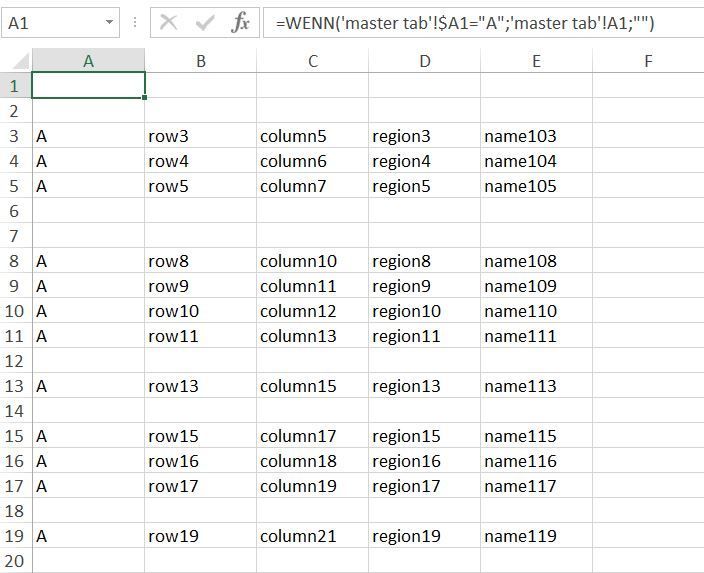The height and width of the screenshot is (573, 704).
Task: Click cell containing row8
Action: [x=201, y=260]
